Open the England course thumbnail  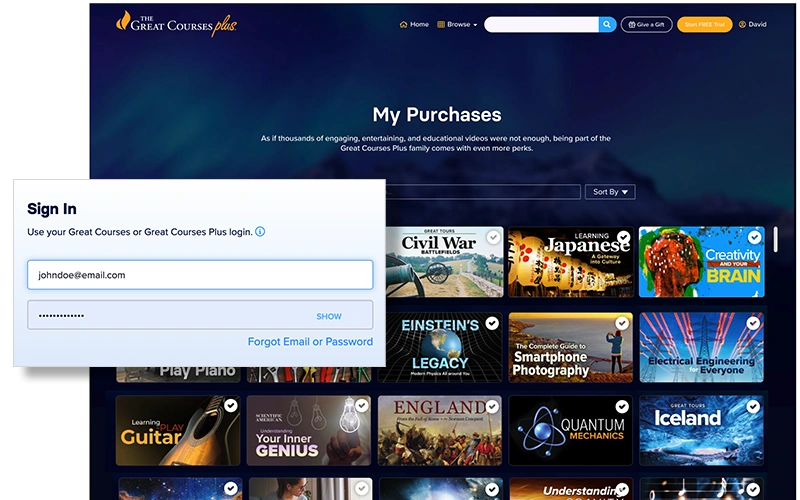[440, 431]
